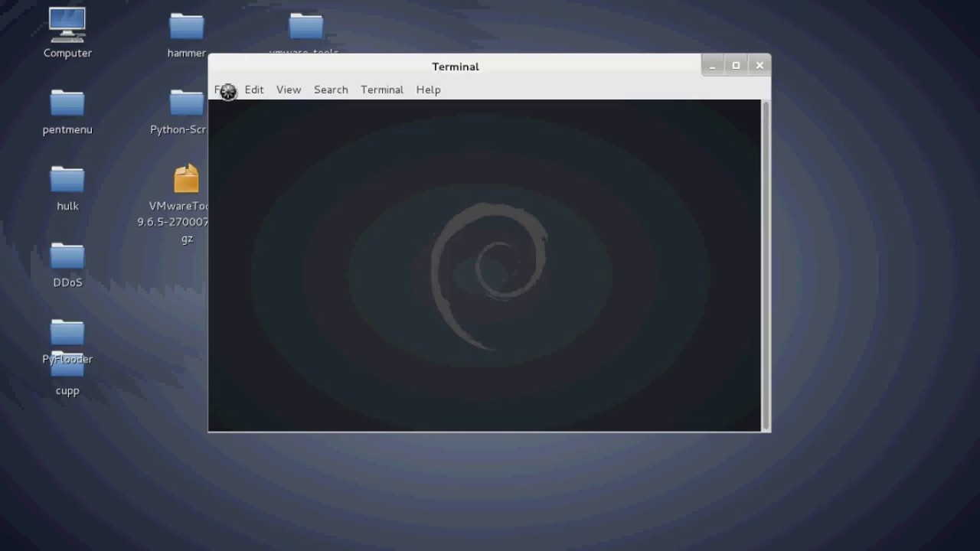
Task: Click the Computer icon label text
Action: pyautogui.click(x=67, y=53)
